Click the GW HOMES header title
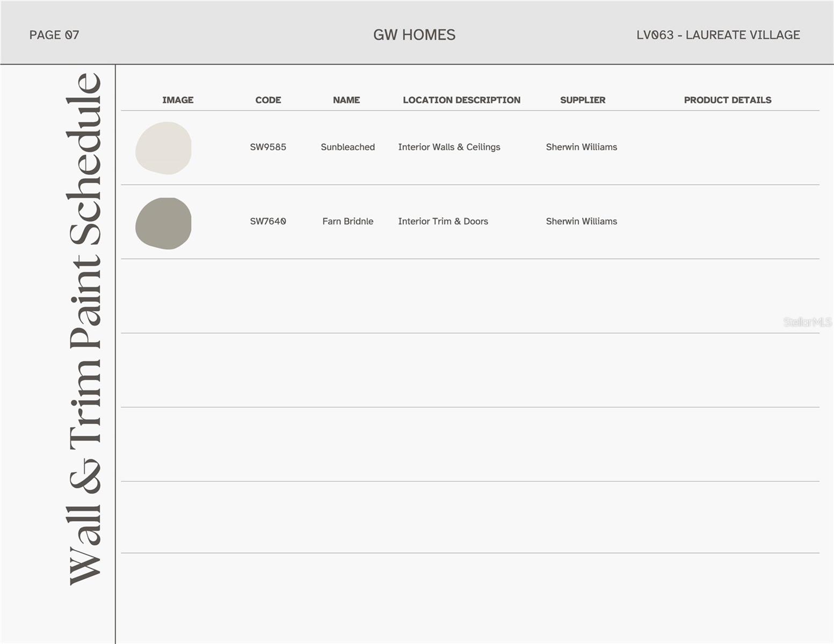Image resolution: width=834 pixels, height=644 pixels. (414, 35)
